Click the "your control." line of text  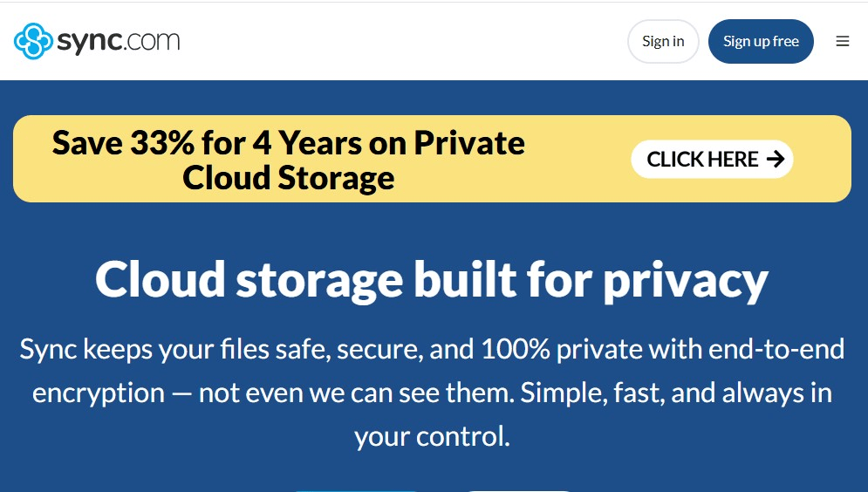pos(432,437)
